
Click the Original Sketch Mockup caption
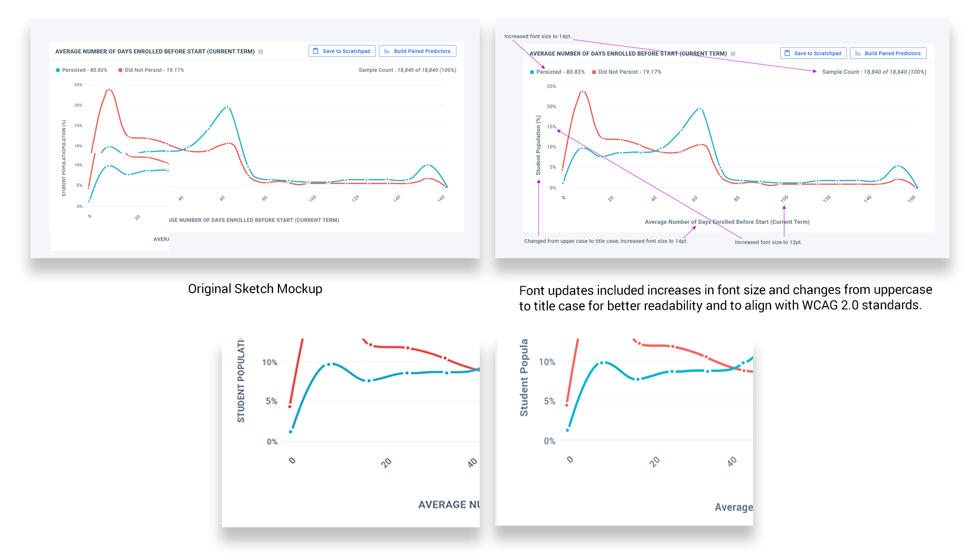[x=255, y=289]
